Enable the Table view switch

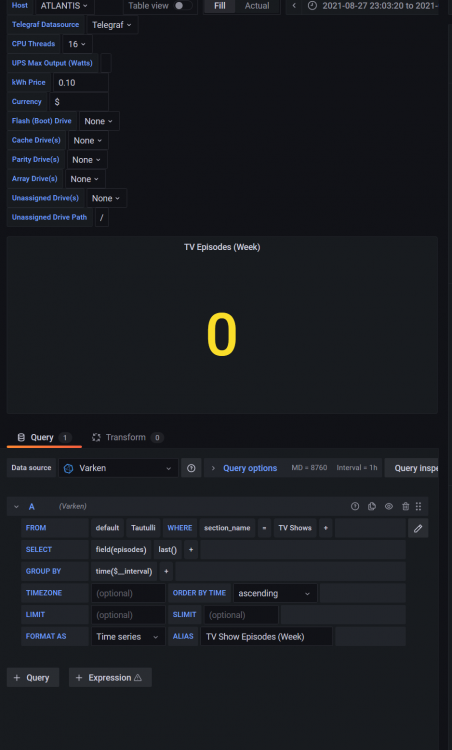click(182, 6)
